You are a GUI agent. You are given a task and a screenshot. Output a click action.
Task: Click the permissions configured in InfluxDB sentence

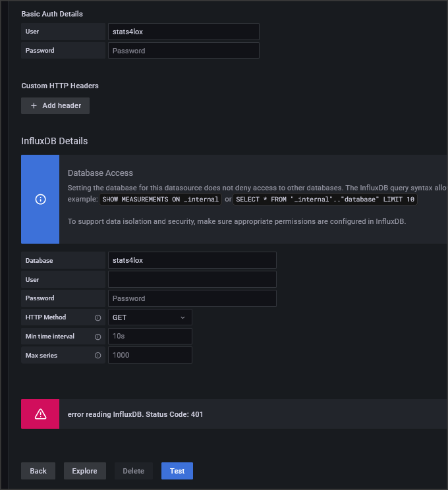(x=237, y=221)
